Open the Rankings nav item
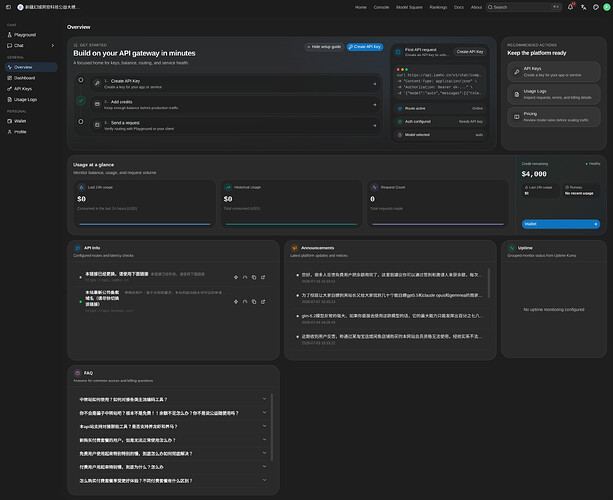 438,7
